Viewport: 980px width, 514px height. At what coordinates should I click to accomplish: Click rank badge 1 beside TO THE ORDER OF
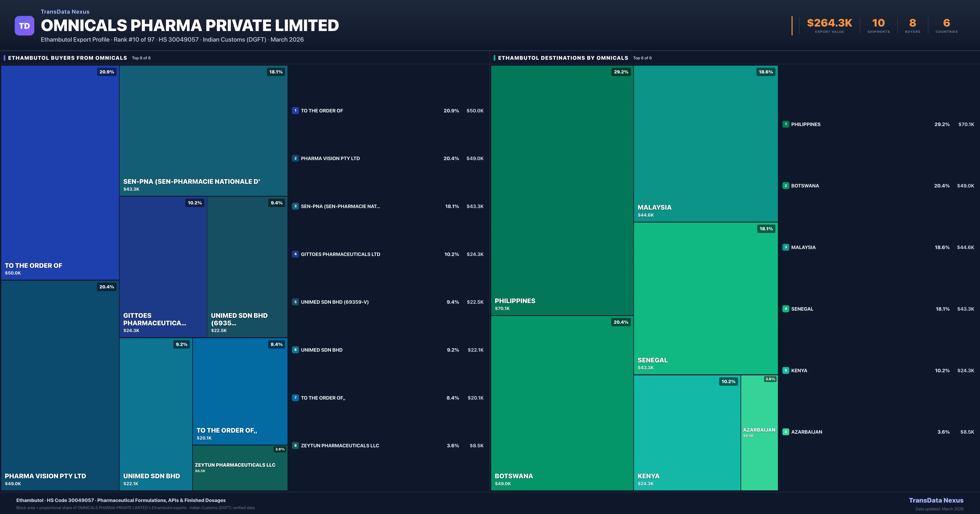[295, 111]
